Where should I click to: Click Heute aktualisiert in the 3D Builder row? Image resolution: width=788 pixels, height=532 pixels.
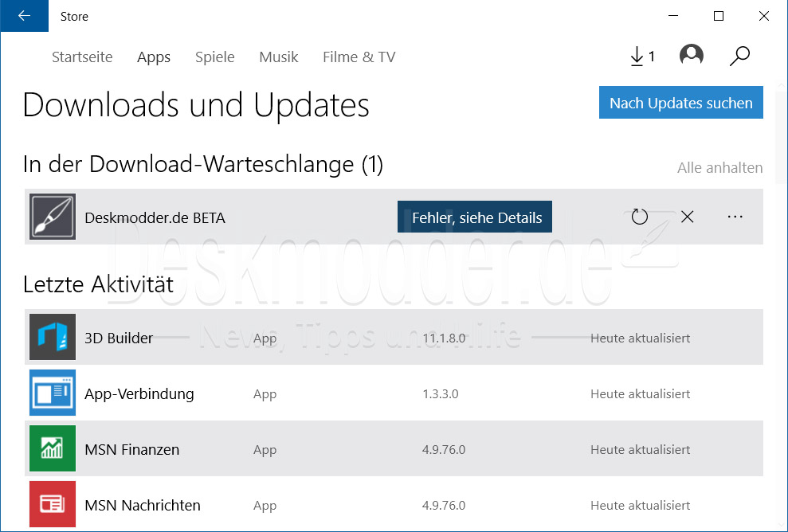641,338
